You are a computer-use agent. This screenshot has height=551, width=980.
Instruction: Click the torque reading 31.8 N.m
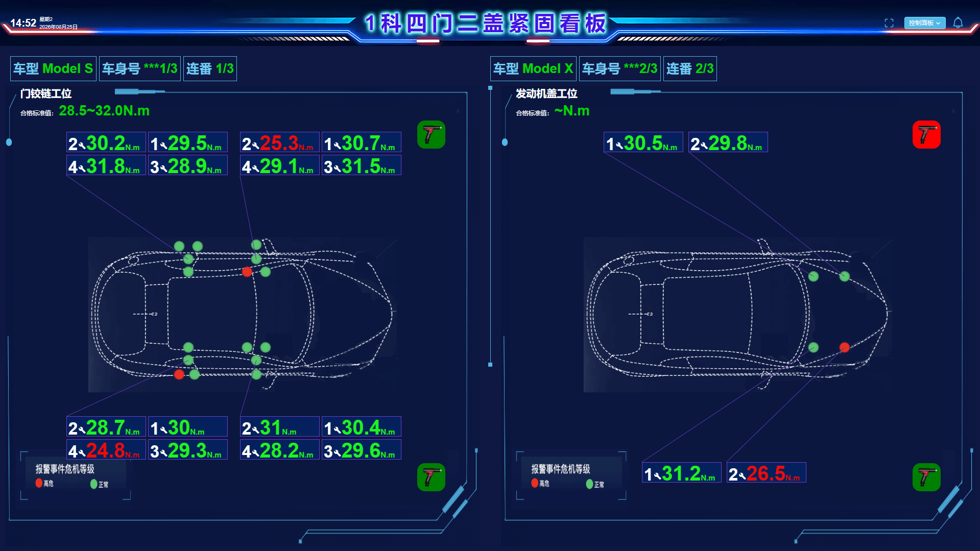[106, 165]
